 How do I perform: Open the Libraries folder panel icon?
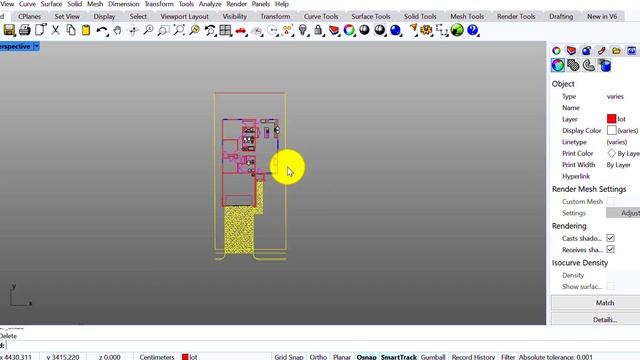[616, 51]
